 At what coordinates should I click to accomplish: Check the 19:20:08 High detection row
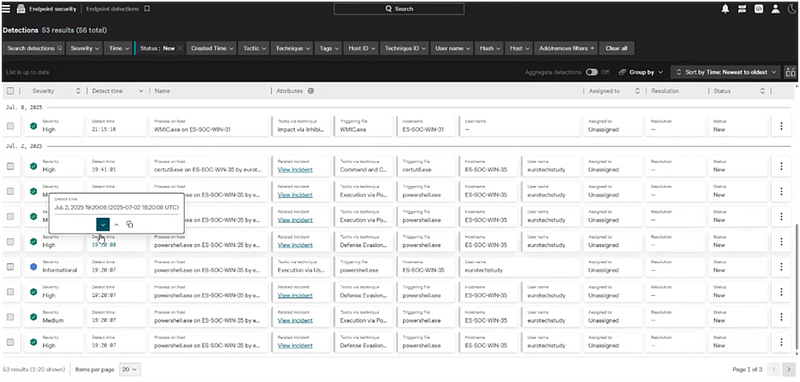[10, 242]
